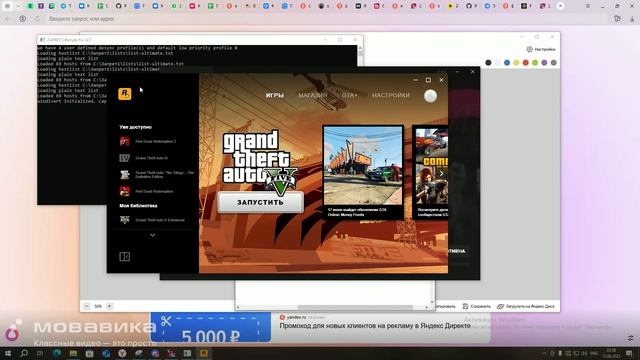640x360 pixels.
Task: Collapse the launcher sidebar panel icon
Action: tap(124, 257)
